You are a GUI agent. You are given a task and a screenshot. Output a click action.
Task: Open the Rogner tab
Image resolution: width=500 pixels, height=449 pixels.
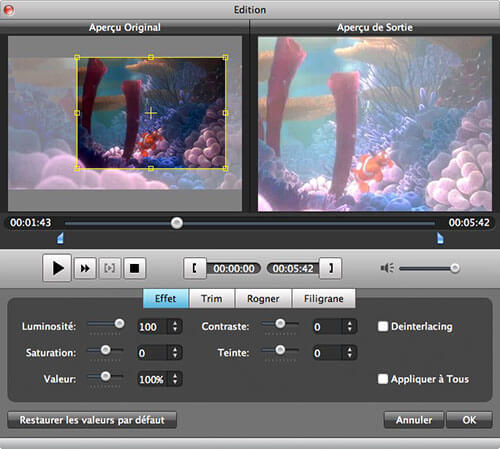(x=263, y=298)
